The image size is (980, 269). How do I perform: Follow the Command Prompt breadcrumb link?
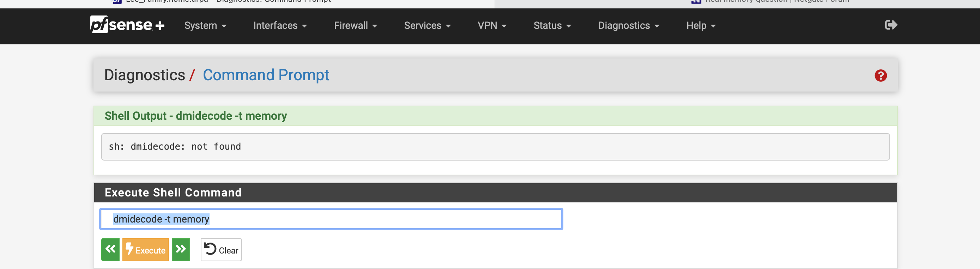266,75
